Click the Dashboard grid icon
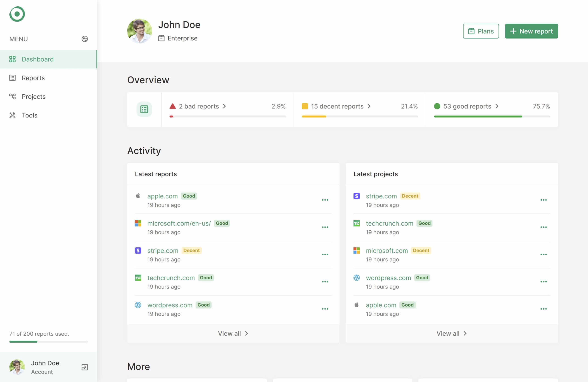The width and height of the screenshot is (588, 382). (12, 59)
